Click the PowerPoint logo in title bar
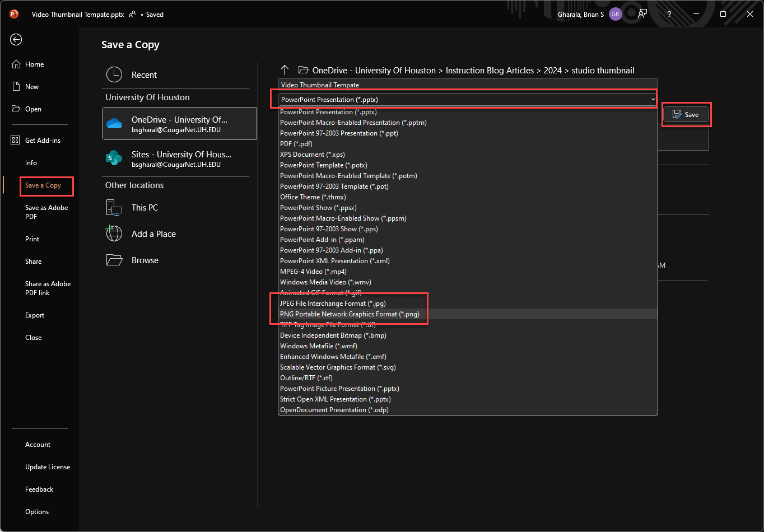This screenshot has height=532, width=764. 14,14
